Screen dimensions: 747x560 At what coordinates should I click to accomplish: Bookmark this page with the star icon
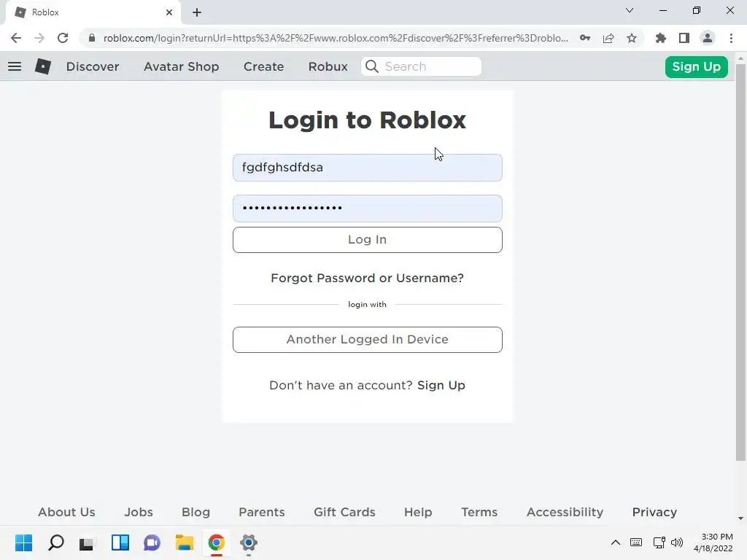pos(632,38)
